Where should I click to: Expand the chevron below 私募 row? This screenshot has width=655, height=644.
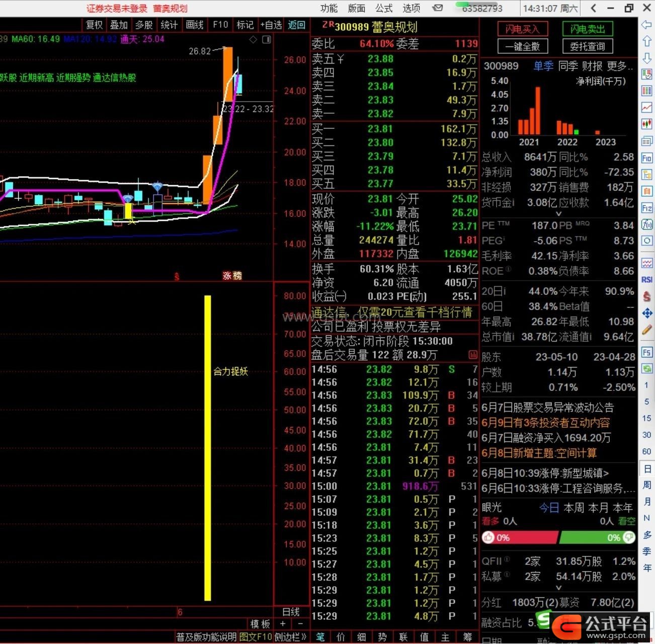558,588
